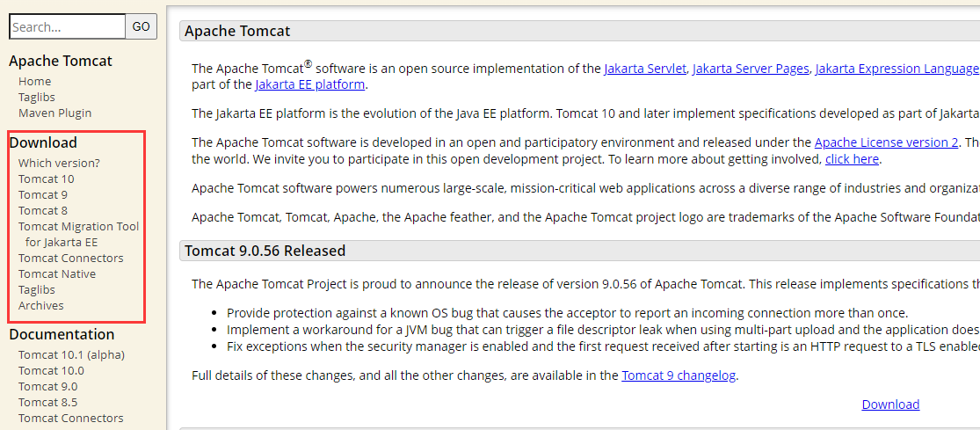980x430 pixels.
Task: Open Tomcat 10 download page
Action: [x=47, y=179]
